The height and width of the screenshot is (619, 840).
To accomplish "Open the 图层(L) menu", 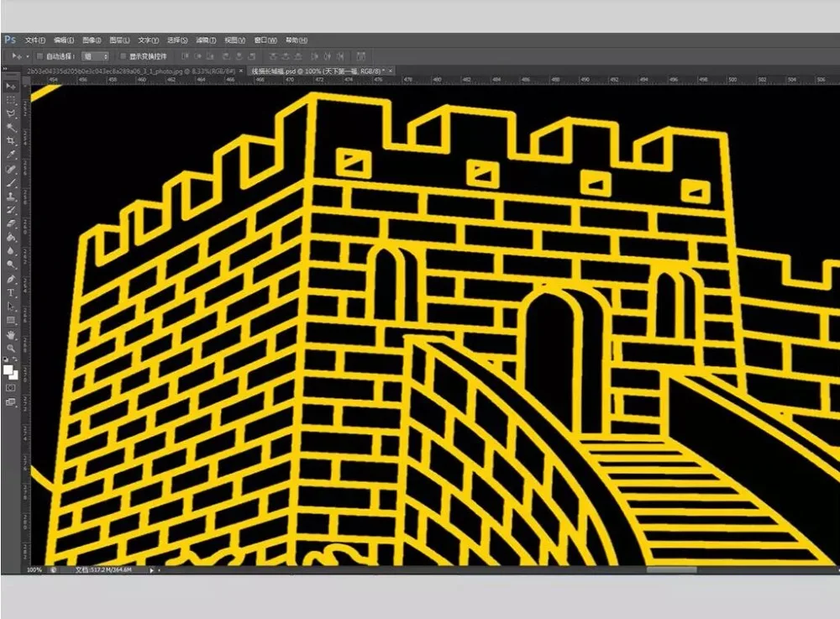I will tap(119, 40).
